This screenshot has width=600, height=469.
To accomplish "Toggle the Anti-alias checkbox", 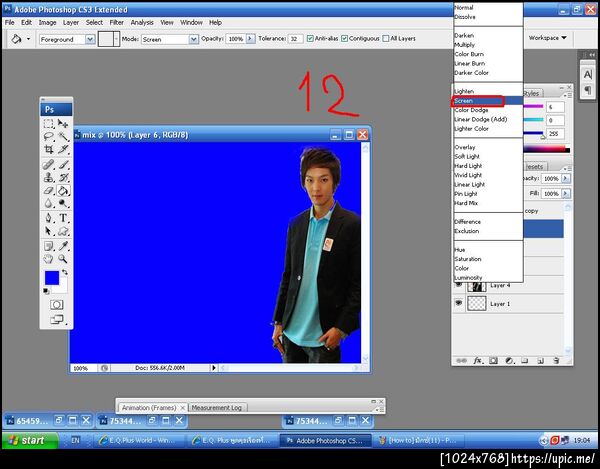I will pyautogui.click(x=310, y=39).
